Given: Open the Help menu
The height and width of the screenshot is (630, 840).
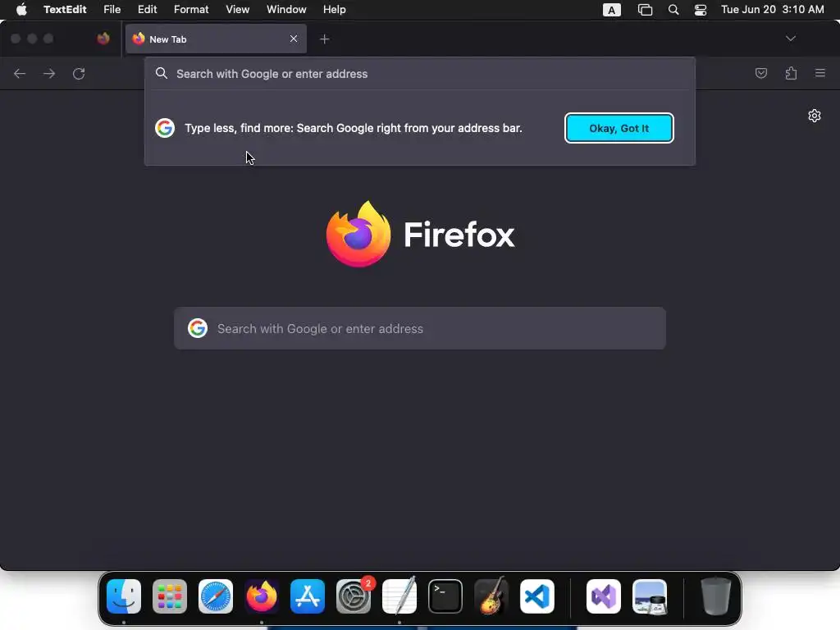Looking at the screenshot, I should 335,10.
